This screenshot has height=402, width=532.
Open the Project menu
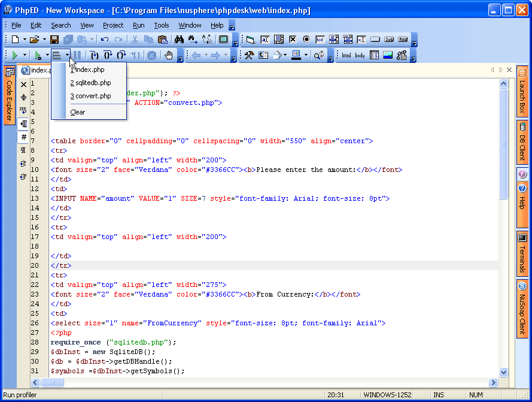(113, 25)
